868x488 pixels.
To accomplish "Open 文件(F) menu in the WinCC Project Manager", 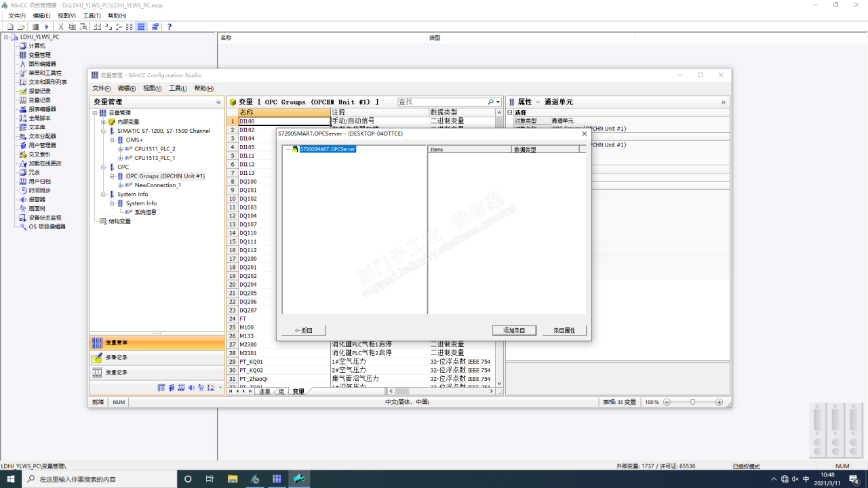I will tap(17, 16).
